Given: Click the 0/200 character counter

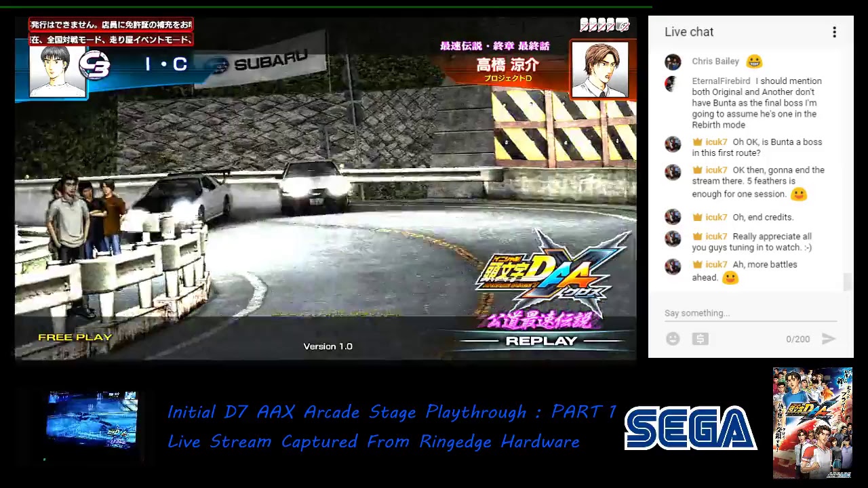Looking at the screenshot, I should (x=797, y=339).
